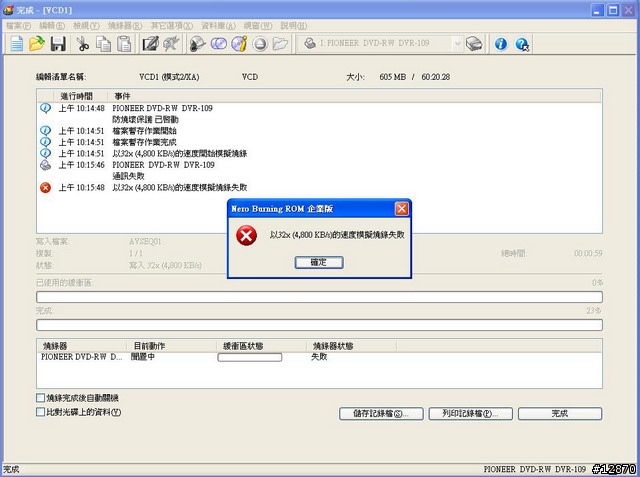Click VCD1 (模式2/XA) compilation name
This screenshot has height=477, width=640.
click(169, 77)
